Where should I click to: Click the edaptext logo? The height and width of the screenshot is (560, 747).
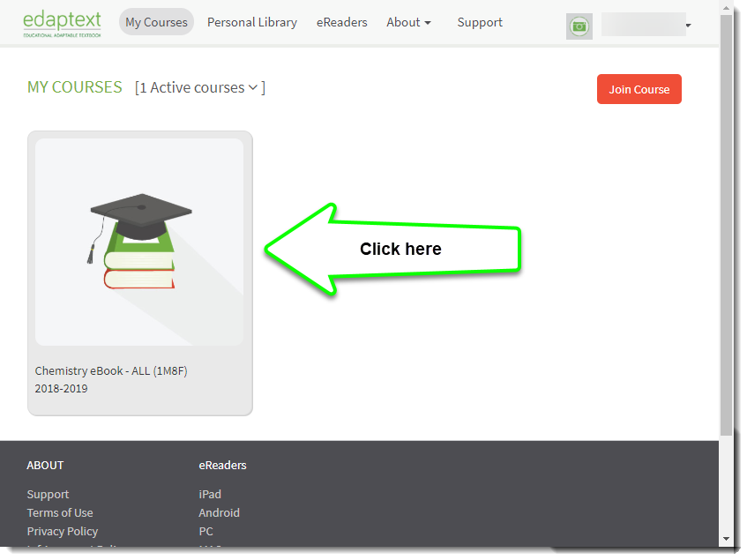click(x=62, y=23)
